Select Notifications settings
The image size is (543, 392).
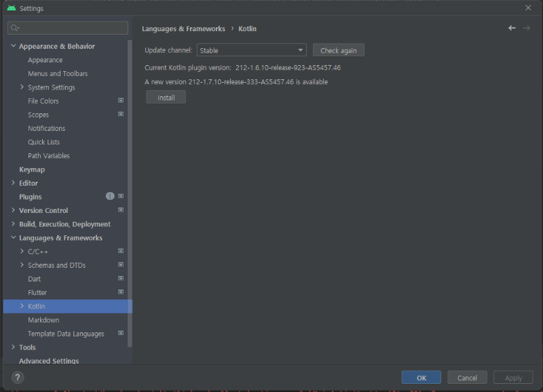(47, 128)
